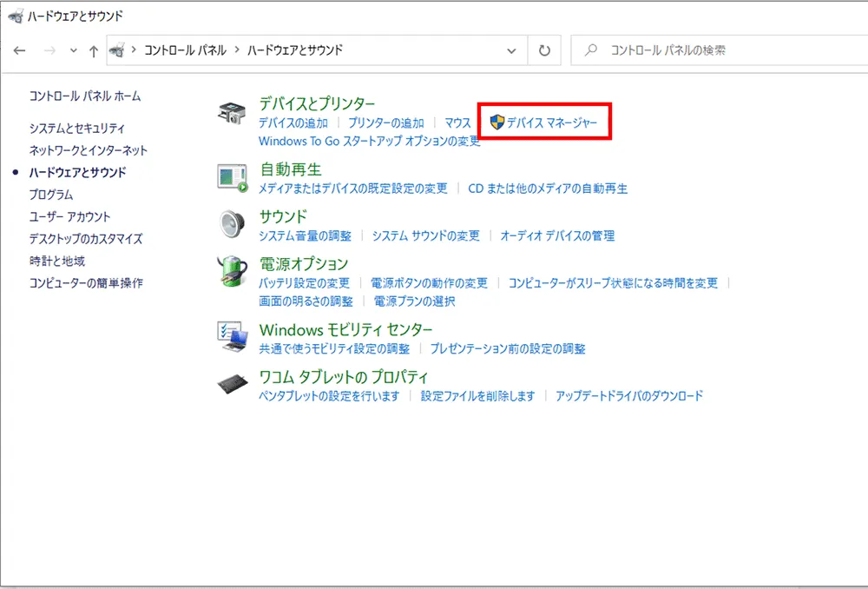The width and height of the screenshot is (868, 589).
Task: Click プリンターの追加 link
Action: click(386, 122)
